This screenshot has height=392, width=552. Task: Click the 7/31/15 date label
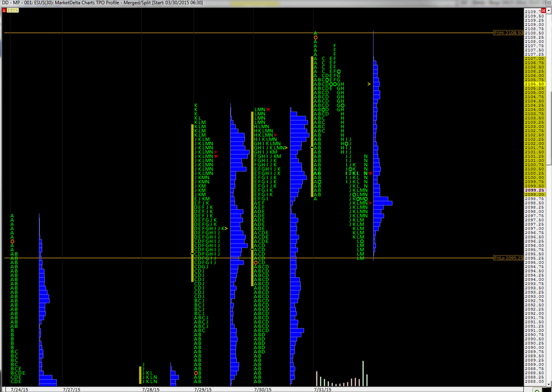click(x=322, y=390)
